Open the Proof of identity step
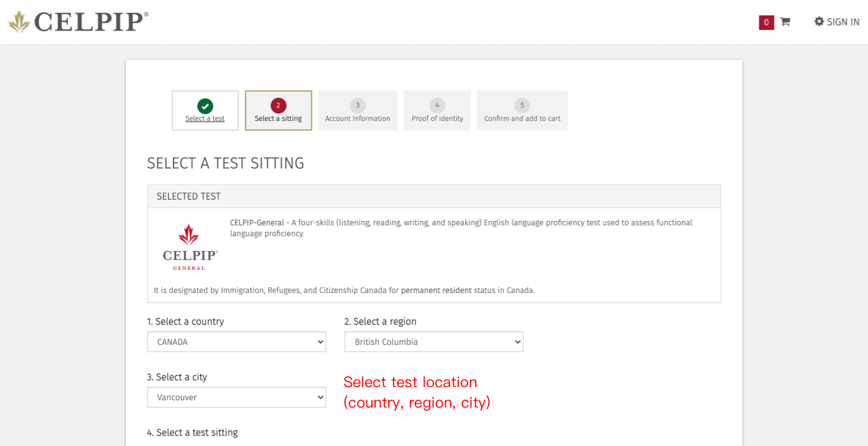This screenshot has height=446, width=868. [x=437, y=119]
